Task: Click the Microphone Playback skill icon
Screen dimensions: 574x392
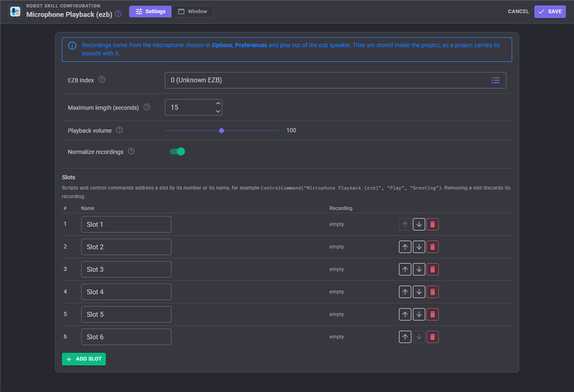Action: [15, 11]
